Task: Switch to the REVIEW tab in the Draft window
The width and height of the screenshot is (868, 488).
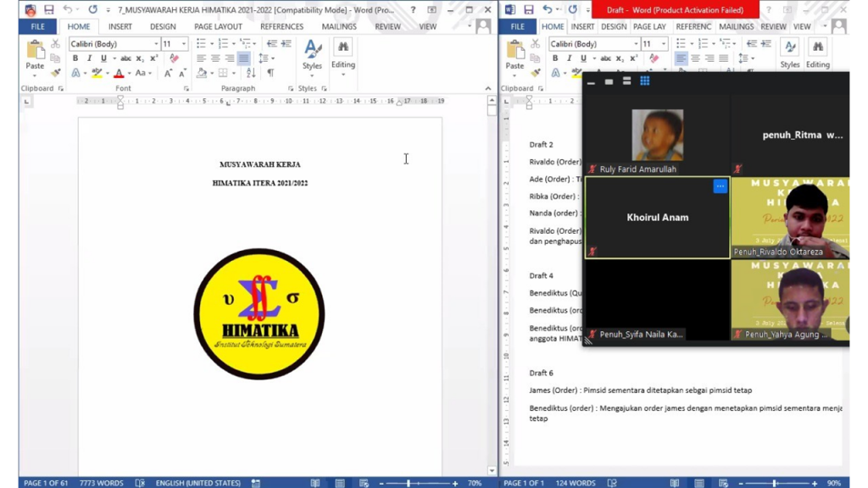Action: 772,26
